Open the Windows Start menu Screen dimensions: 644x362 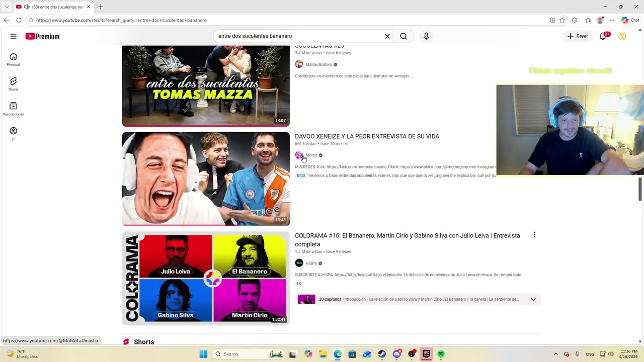click(203, 354)
